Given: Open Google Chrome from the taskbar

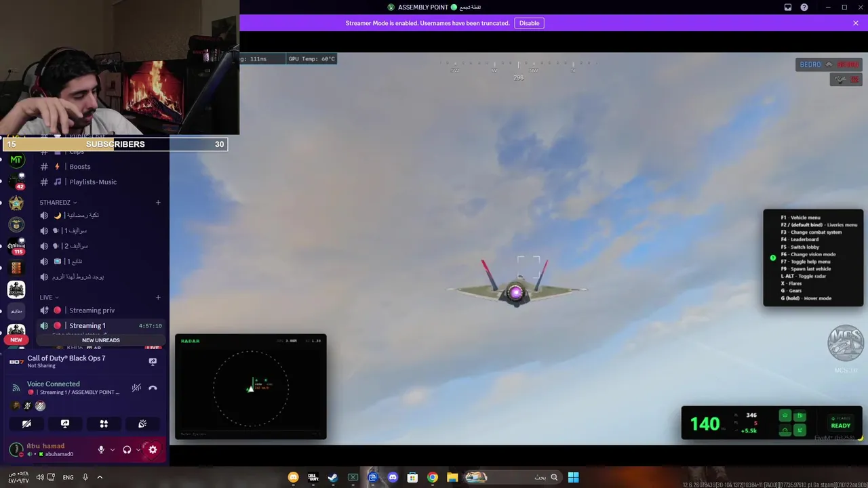Looking at the screenshot, I should coord(433,477).
